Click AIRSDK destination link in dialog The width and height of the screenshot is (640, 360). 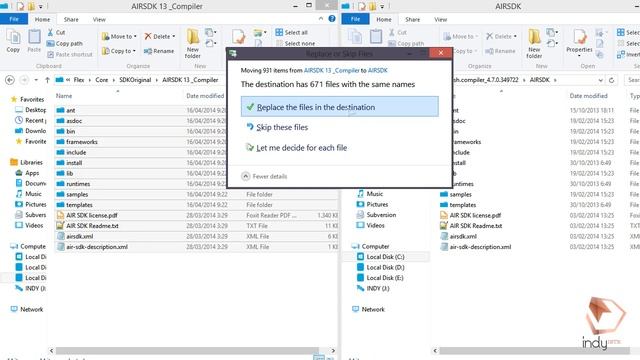click(378, 70)
